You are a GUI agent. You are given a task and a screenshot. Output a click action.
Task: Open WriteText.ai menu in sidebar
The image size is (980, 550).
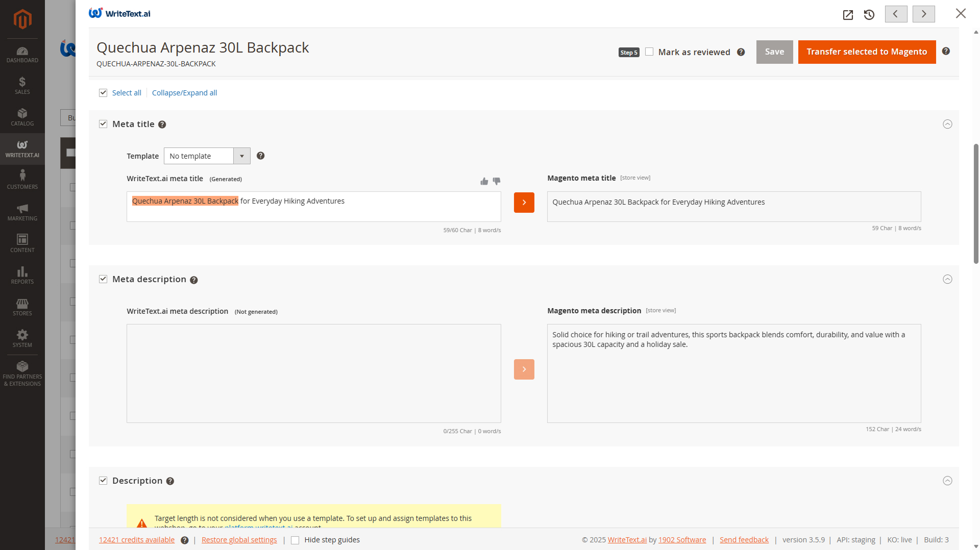coord(22,149)
